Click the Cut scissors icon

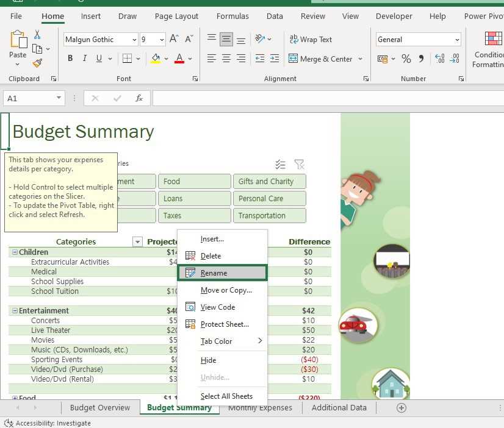point(37,34)
